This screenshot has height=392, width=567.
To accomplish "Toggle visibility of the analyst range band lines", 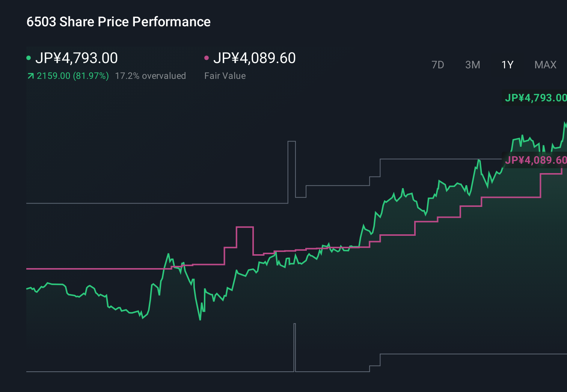I will 150,203.
